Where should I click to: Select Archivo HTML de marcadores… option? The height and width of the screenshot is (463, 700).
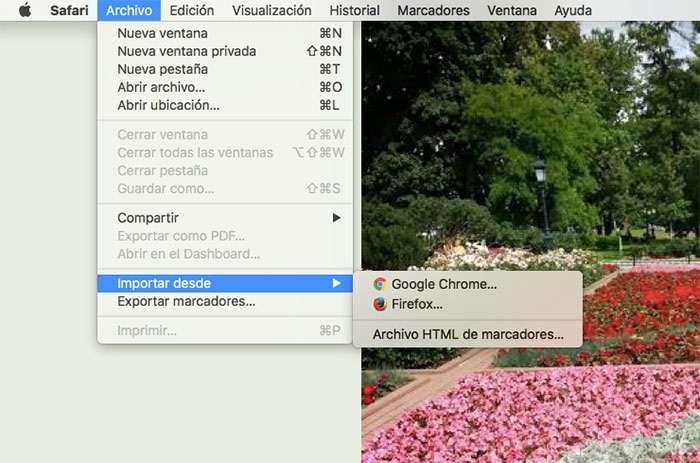tap(468, 335)
